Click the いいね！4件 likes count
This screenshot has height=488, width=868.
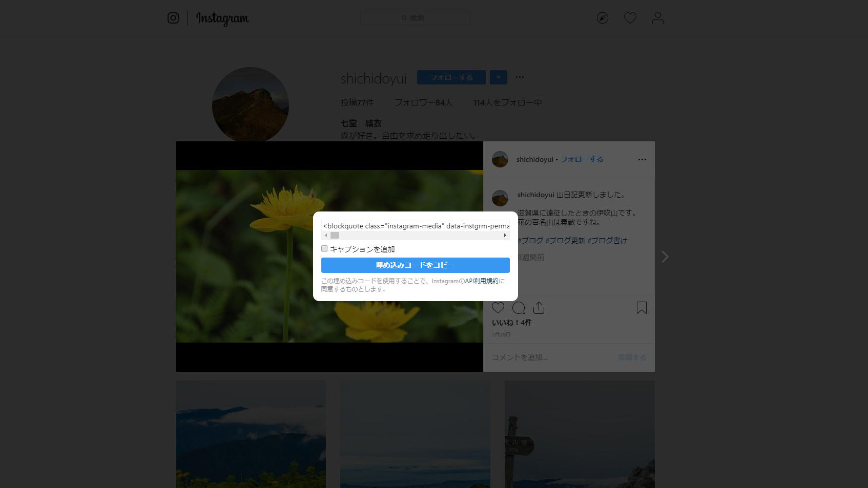click(512, 323)
